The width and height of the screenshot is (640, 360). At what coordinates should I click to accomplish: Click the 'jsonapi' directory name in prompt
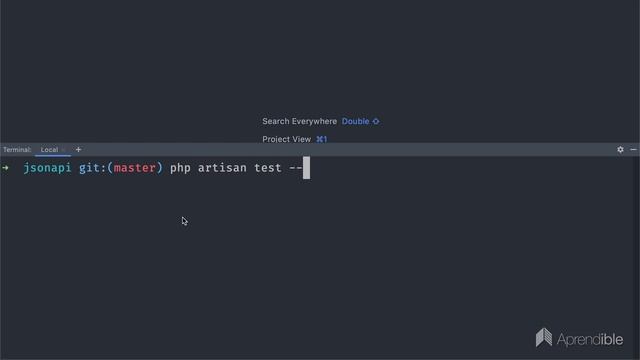tap(47, 168)
